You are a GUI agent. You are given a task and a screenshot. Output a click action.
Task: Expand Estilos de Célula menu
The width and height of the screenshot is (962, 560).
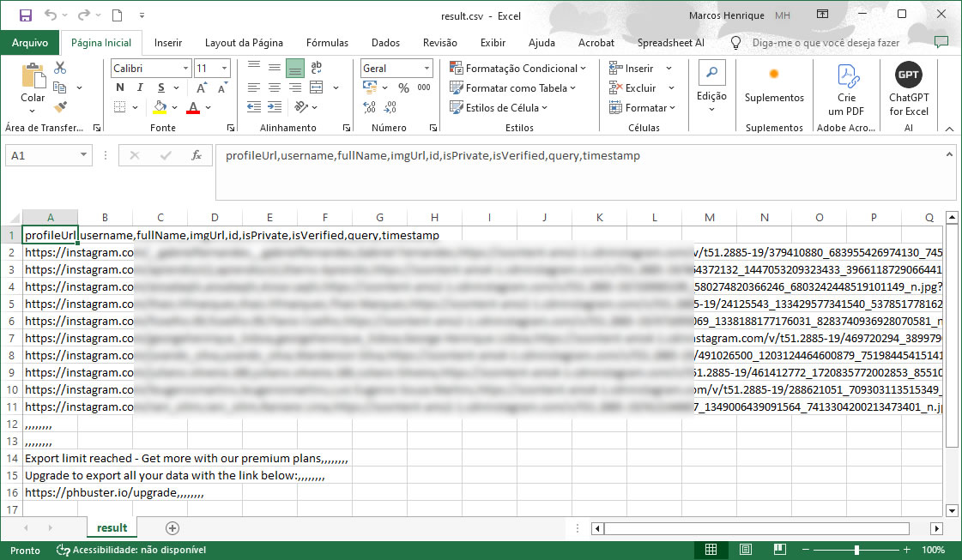click(x=499, y=107)
